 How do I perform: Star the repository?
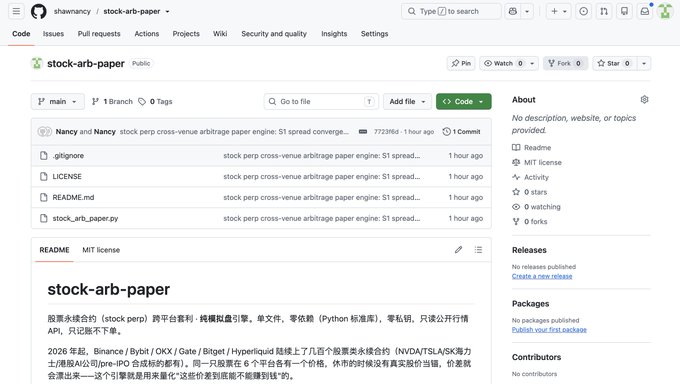[x=614, y=63]
